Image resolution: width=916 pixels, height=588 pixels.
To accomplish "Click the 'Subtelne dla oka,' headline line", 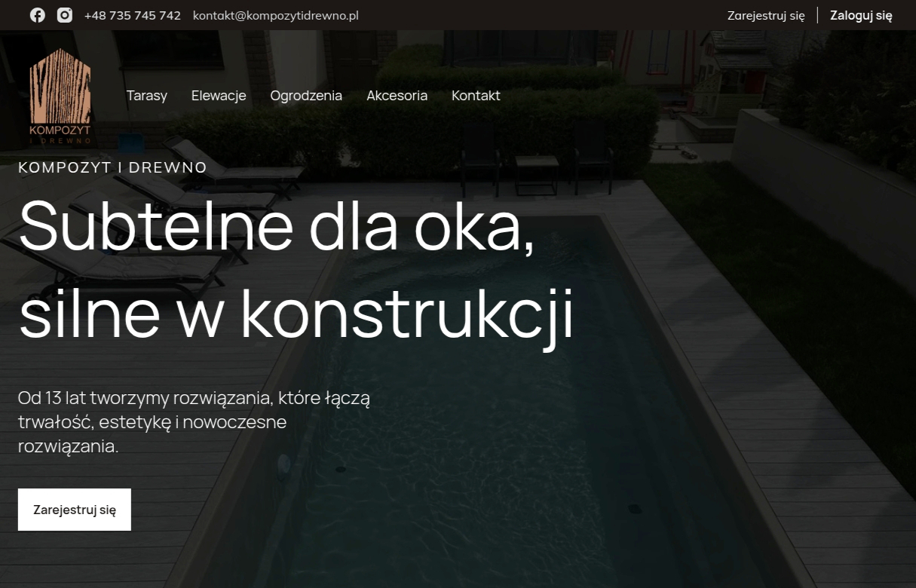I will pyautogui.click(x=277, y=225).
